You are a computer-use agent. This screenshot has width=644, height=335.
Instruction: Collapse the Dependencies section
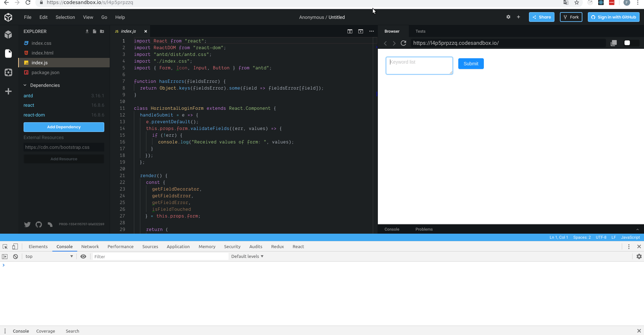[25, 85]
